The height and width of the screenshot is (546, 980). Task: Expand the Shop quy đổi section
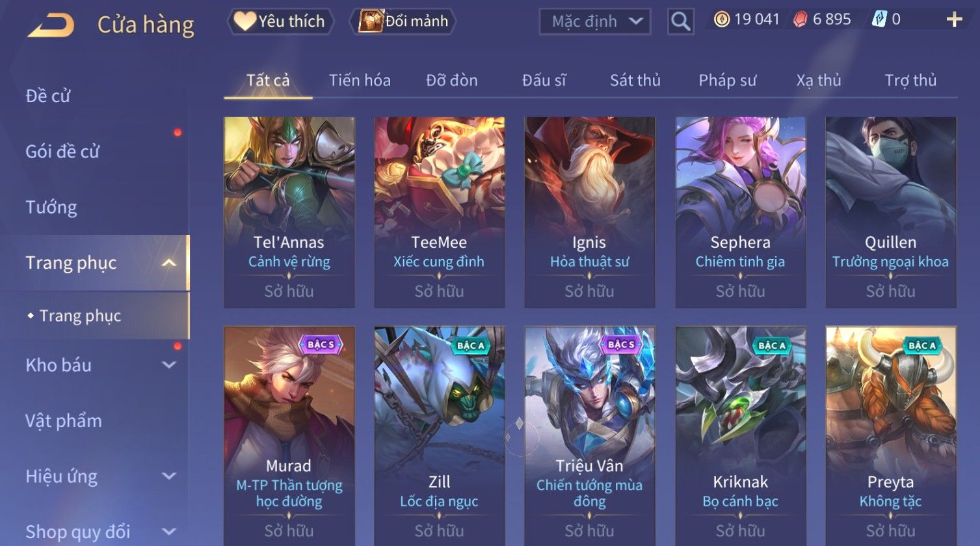tap(169, 532)
